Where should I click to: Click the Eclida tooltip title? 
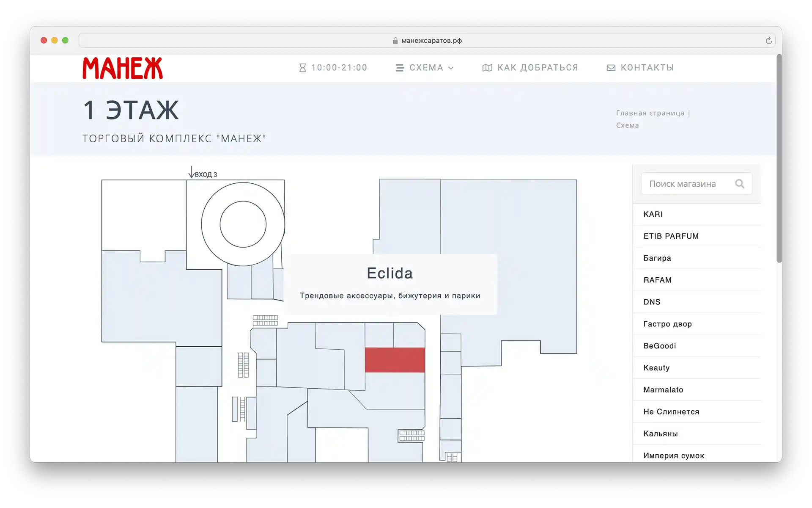click(390, 273)
